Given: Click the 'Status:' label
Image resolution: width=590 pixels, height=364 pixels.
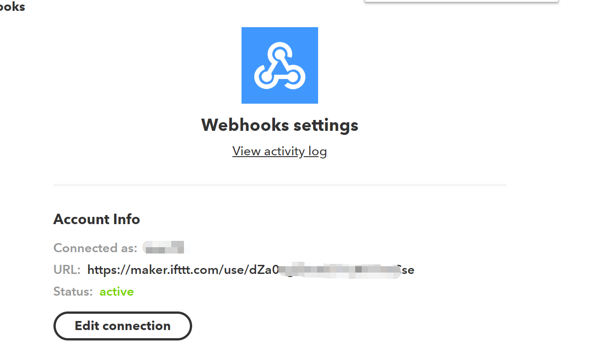Looking at the screenshot, I should click(x=73, y=292).
